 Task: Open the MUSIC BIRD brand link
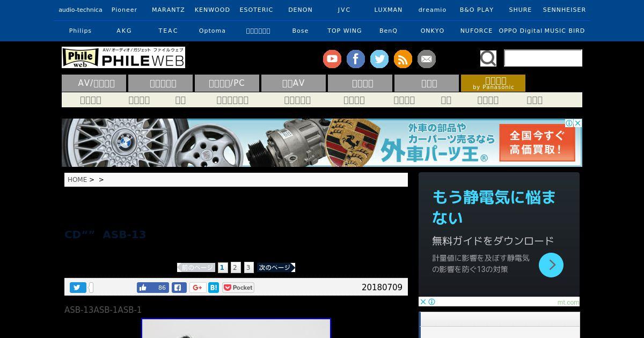tap(565, 31)
